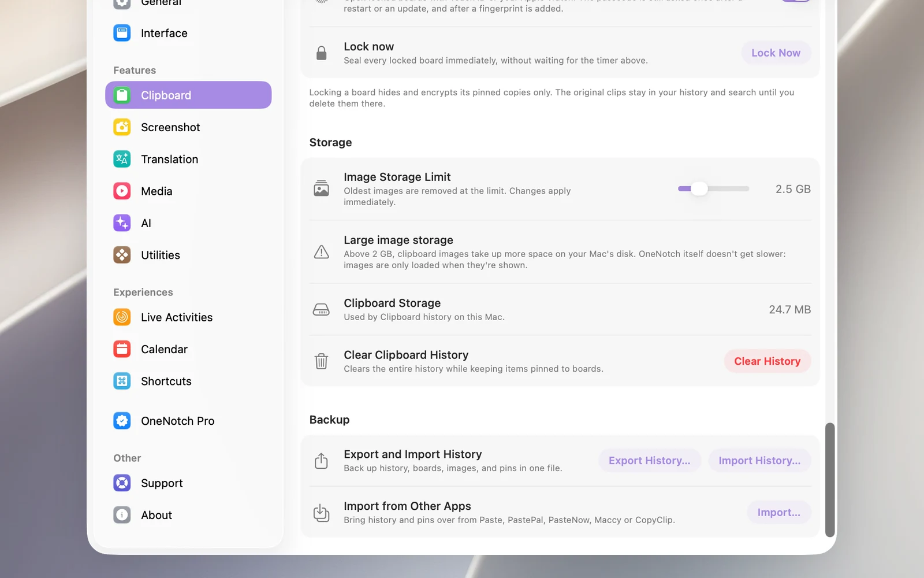
Task: Click the red Clear History button
Action: (x=767, y=361)
